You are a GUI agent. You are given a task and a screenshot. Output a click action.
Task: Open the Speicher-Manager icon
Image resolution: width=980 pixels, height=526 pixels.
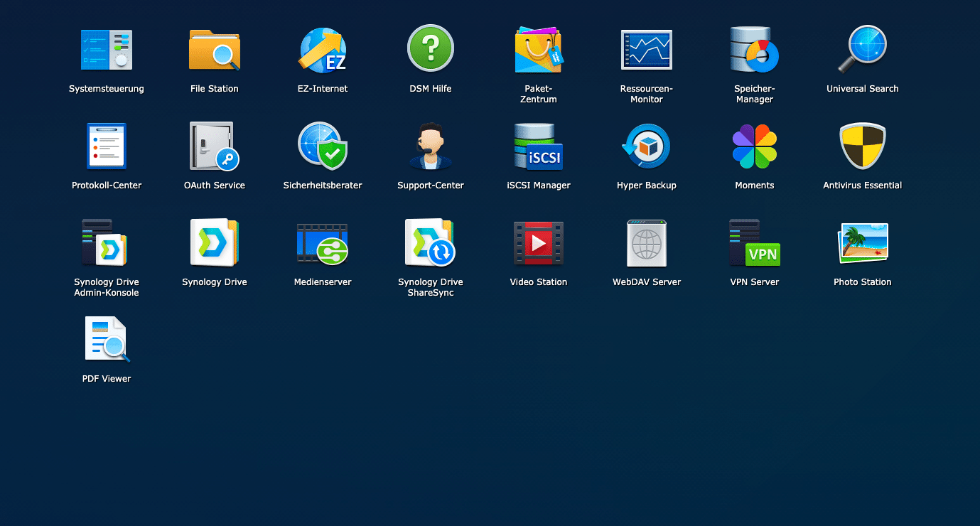point(755,50)
